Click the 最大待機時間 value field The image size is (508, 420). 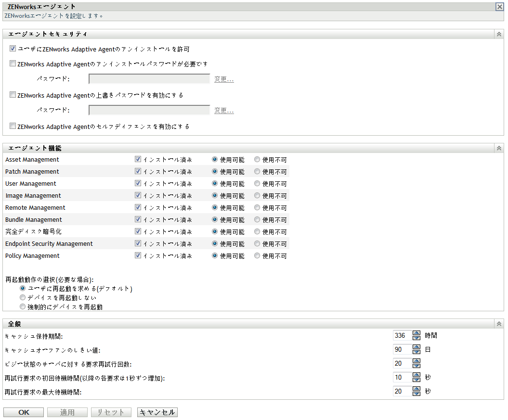click(403, 391)
